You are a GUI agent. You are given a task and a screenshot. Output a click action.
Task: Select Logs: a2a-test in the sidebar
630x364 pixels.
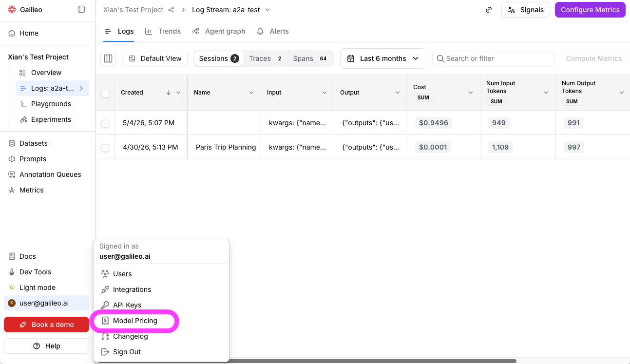[52, 88]
